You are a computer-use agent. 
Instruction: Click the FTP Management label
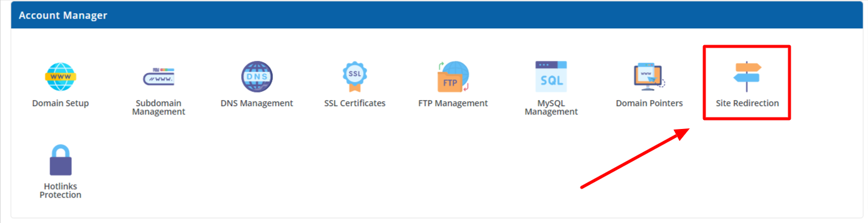pos(453,103)
